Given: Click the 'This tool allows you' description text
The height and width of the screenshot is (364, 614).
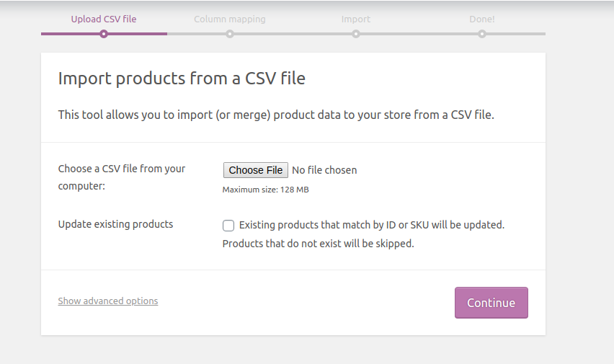Looking at the screenshot, I should [276, 115].
